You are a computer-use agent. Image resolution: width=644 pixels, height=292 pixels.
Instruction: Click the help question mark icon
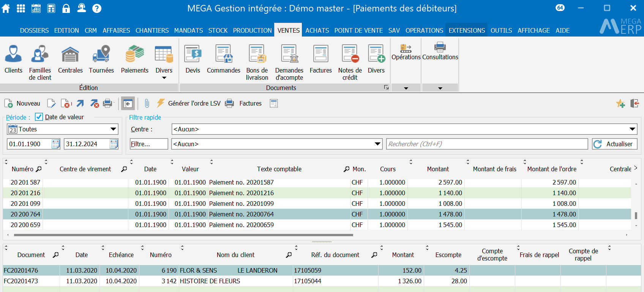97,8
